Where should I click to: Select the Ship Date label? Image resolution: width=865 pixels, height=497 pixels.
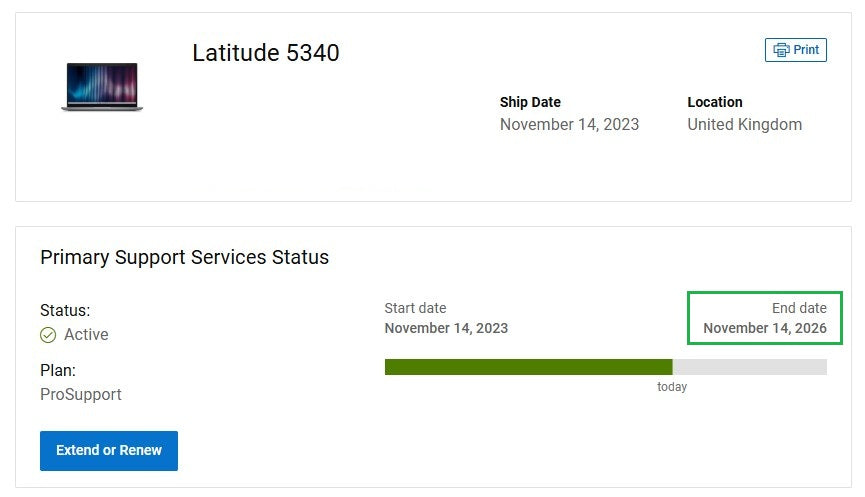pos(530,102)
